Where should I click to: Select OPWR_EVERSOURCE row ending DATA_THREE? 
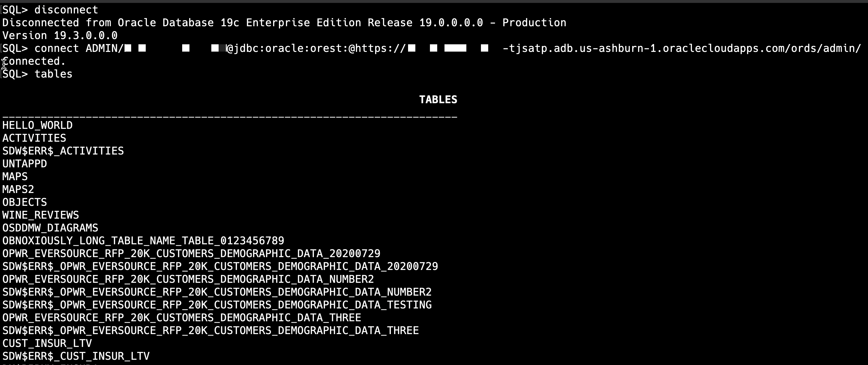coord(182,317)
